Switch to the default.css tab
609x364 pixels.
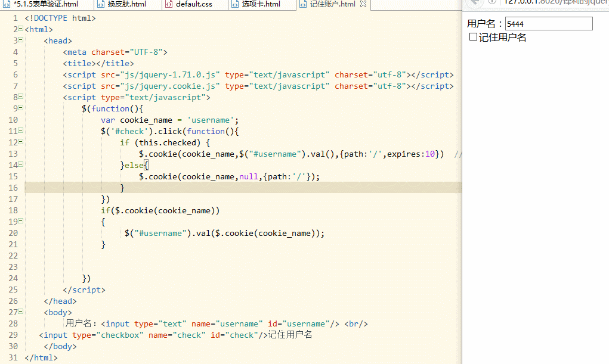point(194,4)
